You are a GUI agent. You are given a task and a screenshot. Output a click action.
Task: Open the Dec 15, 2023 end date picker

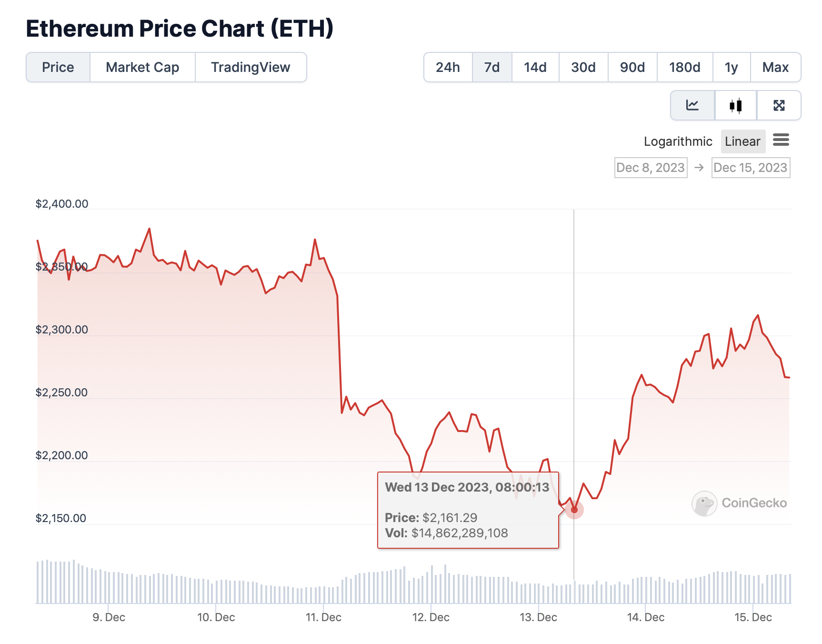click(x=751, y=168)
